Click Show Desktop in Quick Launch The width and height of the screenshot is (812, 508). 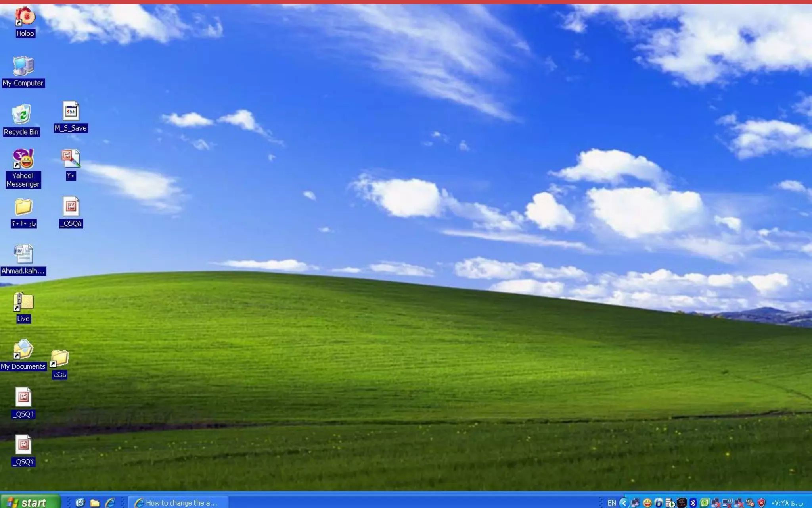pyautogui.click(x=80, y=503)
